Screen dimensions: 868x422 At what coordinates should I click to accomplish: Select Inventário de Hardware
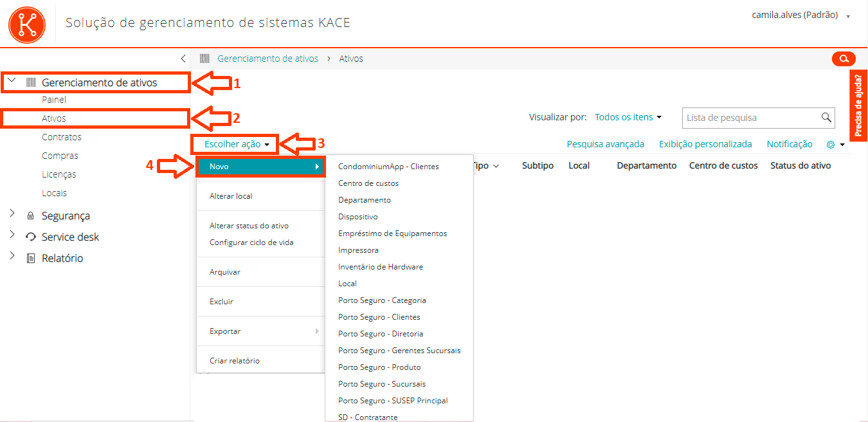tap(381, 267)
